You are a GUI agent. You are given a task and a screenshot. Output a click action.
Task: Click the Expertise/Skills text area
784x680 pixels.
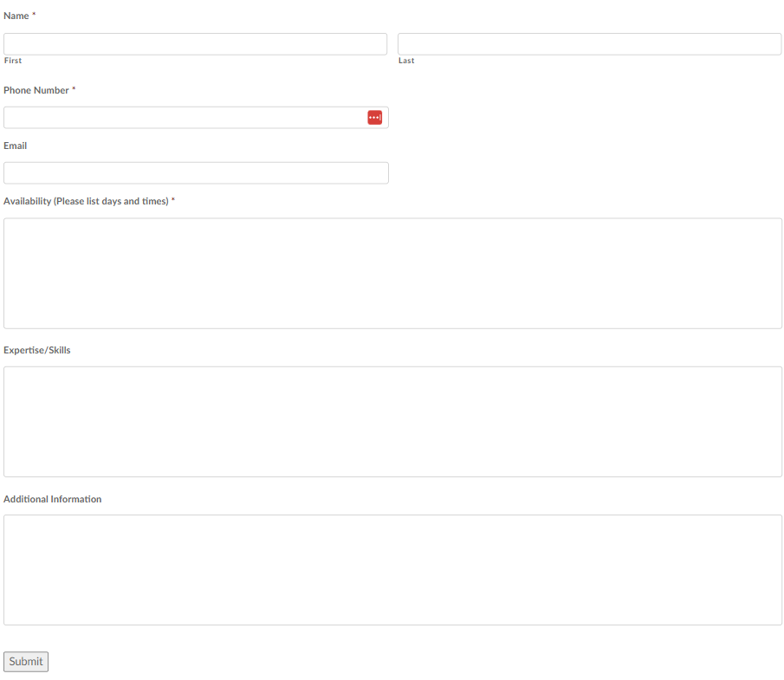pos(392,422)
